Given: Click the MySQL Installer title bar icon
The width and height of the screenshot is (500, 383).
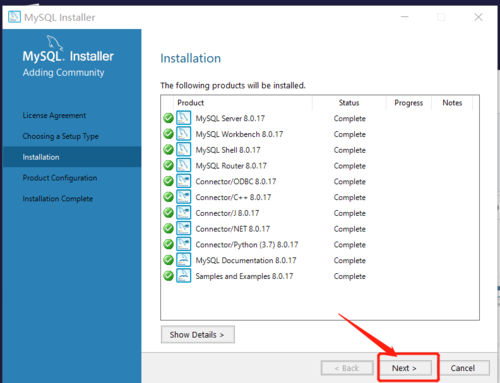Looking at the screenshot, I should click(14, 17).
